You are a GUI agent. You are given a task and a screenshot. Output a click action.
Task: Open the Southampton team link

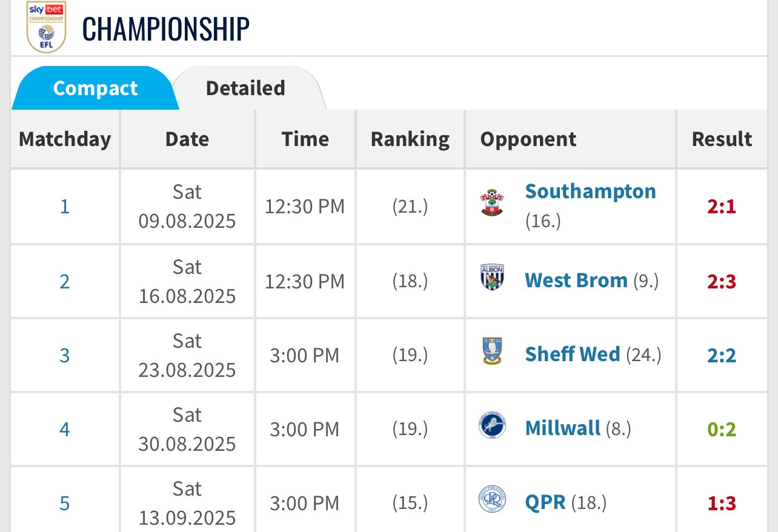590,191
